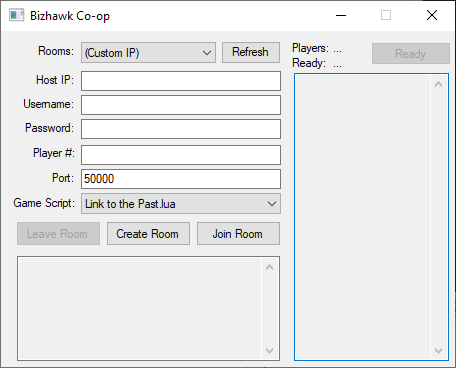Expand the Game Script dropdown
Viewport: 456px width, 368px height.
tap(181, 204)
